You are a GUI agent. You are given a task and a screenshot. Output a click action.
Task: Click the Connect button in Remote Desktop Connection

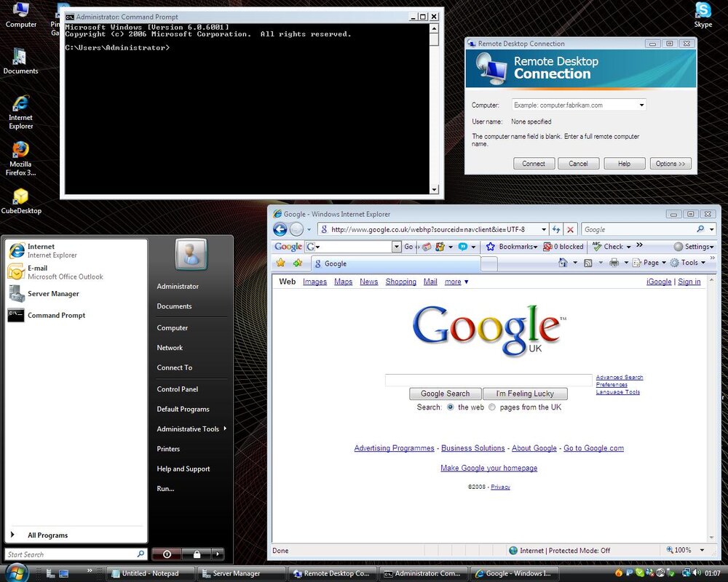tap(534, 164)
